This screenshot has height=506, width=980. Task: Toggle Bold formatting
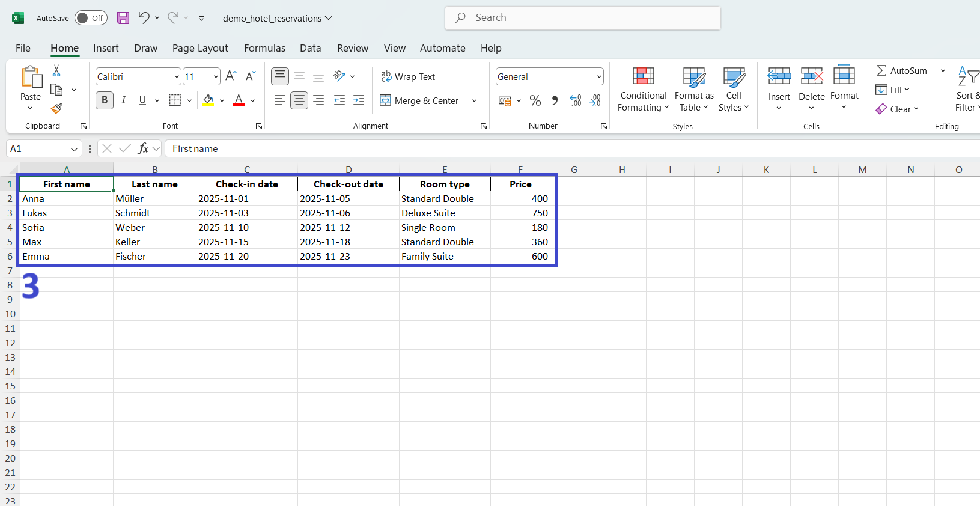(x=105, y=100)
